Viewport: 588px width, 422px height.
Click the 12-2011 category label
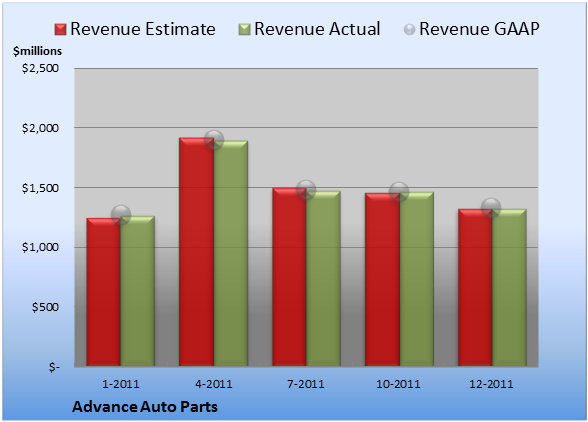coord(491,384)
